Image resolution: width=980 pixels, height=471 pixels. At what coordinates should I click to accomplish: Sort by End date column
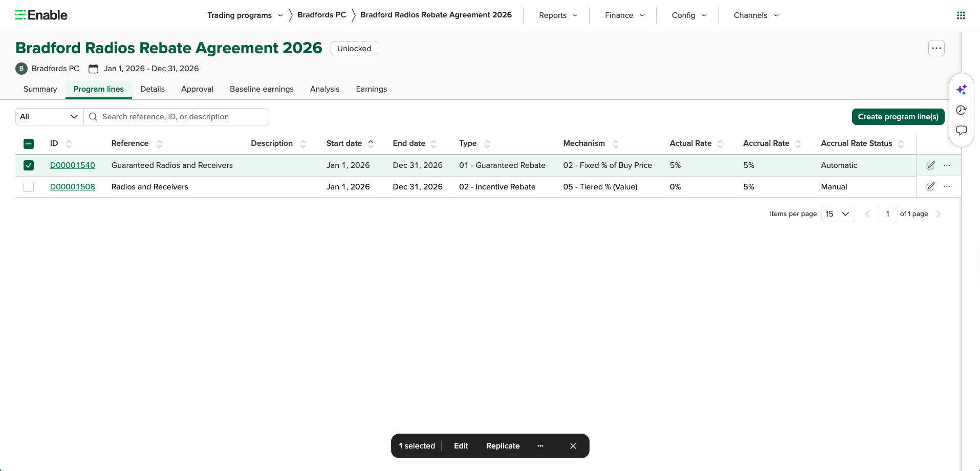(434, 144)
